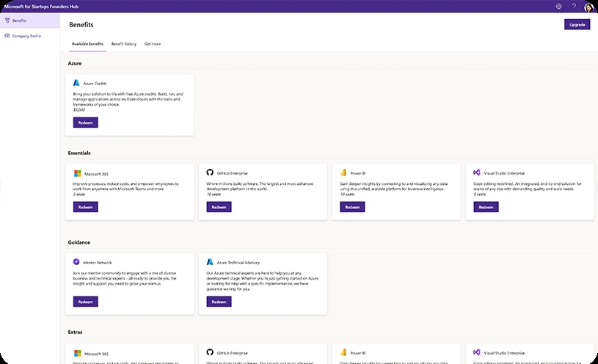Redeem the Azure Credits benefit

coord(85,123)
